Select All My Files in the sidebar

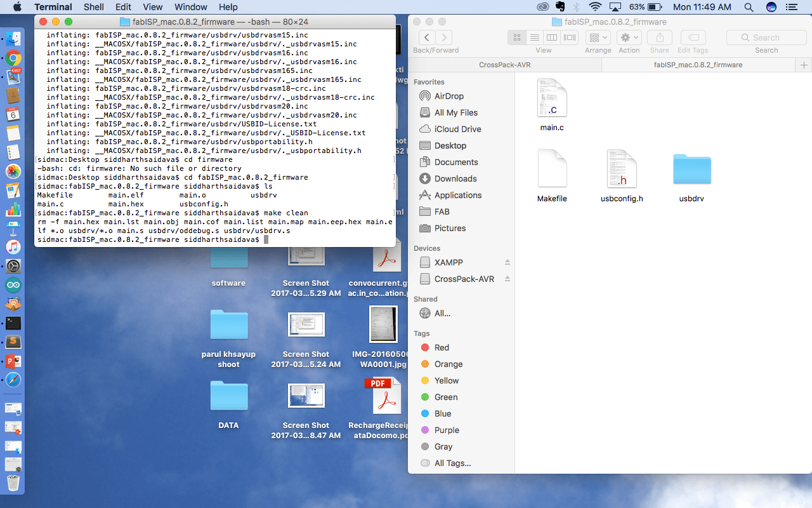pos(456,112)
